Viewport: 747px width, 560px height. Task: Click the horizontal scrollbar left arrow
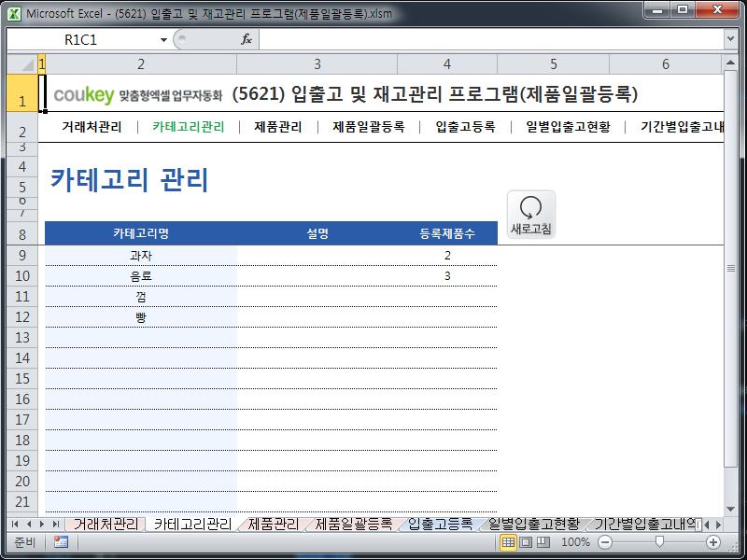click(x=707, y=525)
